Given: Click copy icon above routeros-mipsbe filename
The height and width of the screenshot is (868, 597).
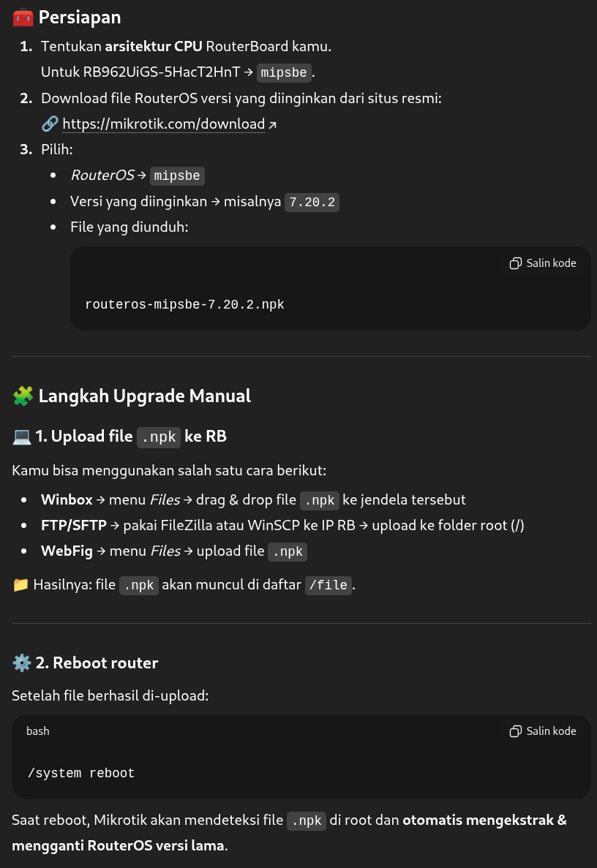Looking at the screenshot, I should pos(516,263).
